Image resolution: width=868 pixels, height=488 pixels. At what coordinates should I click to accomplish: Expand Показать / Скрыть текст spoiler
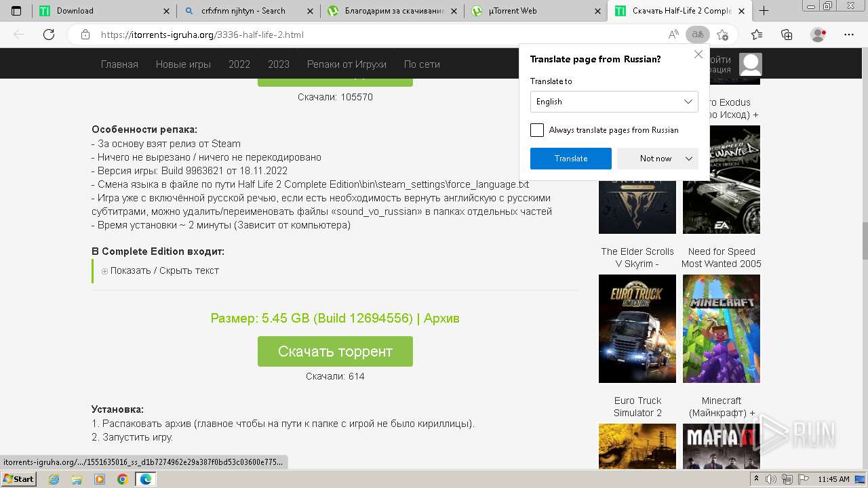tap(160, 270)
